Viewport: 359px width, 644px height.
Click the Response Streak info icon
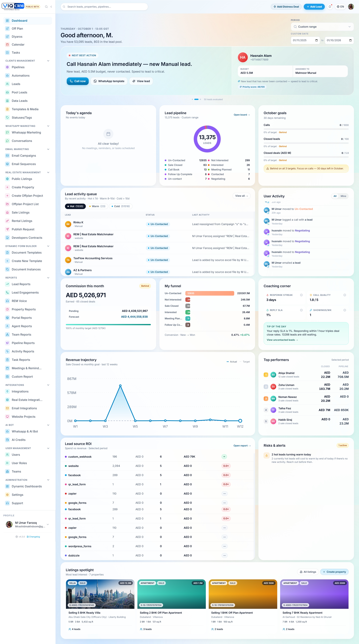[x=301, y=295]
